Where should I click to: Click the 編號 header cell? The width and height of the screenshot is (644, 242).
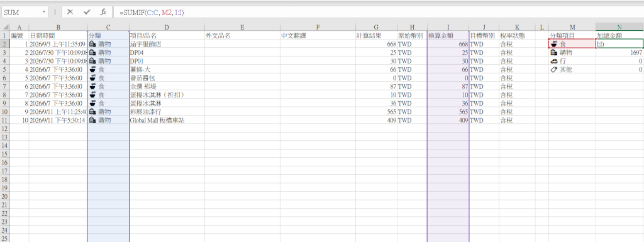(x=19, y=35)
